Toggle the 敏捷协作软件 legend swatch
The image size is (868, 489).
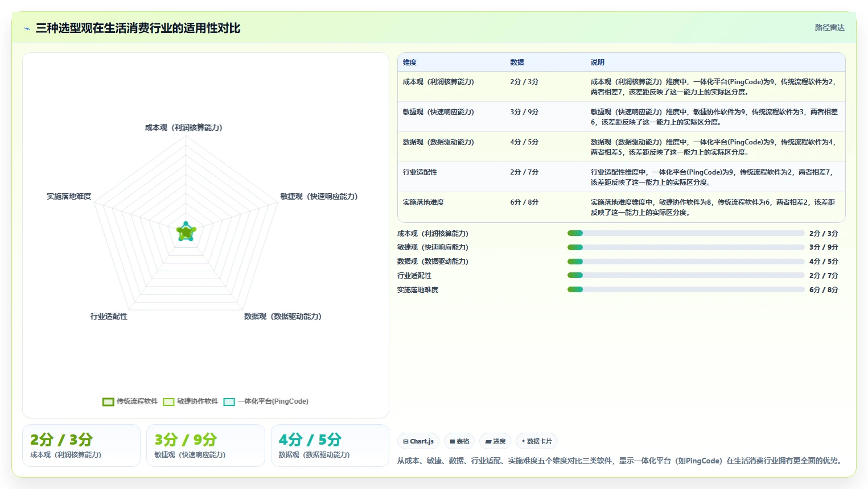pos(168,402)
